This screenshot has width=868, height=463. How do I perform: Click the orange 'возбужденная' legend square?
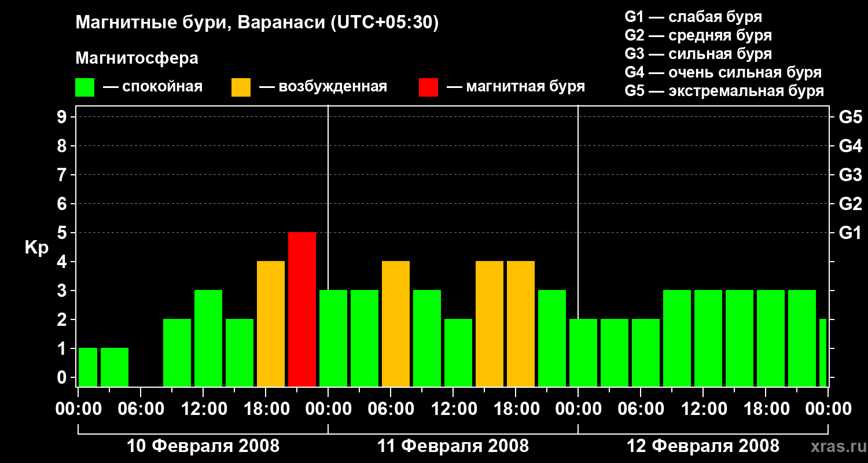click(241, 87)
